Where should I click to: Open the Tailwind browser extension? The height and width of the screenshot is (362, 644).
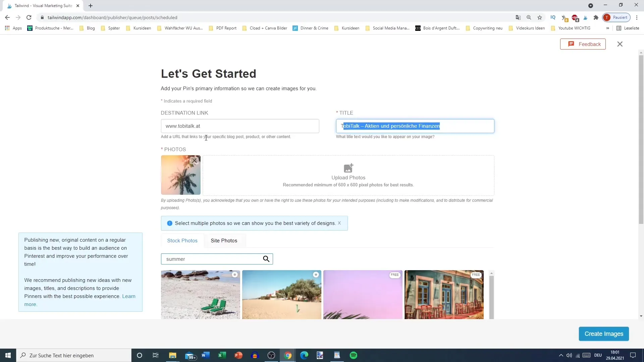coord(585,17)
